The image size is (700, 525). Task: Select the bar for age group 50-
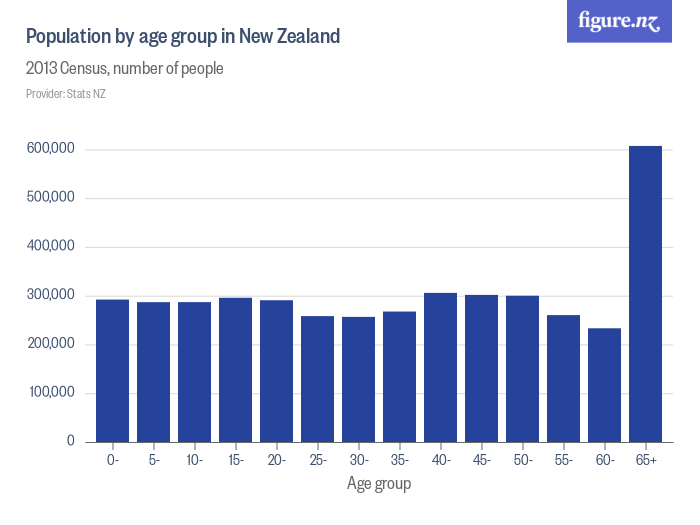[522, 368]
